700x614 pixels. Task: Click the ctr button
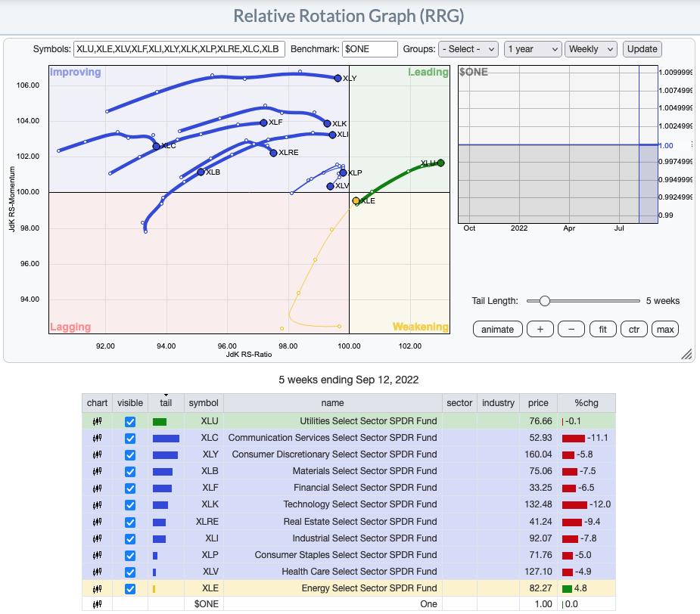[x=634, y=330]
